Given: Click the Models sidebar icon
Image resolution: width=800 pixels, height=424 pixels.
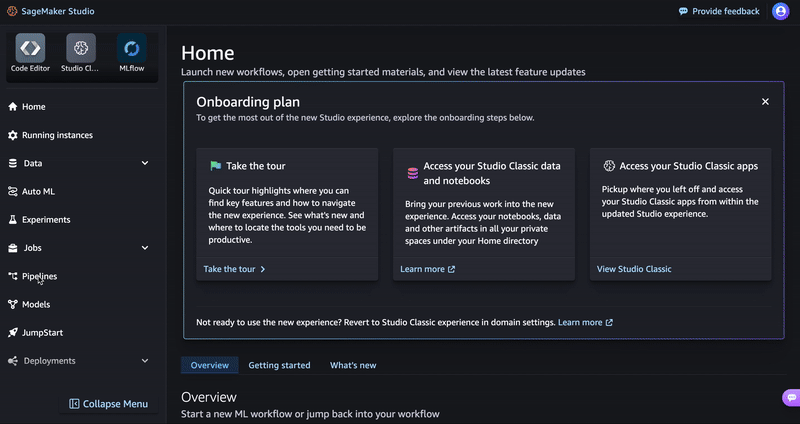Looking at the screenshot, I should click(13, 304).
